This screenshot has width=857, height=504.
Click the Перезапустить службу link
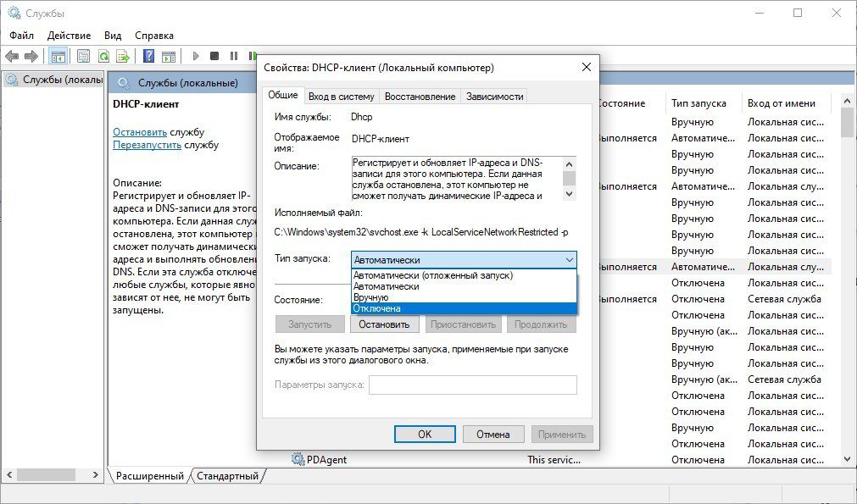point(147,145)
